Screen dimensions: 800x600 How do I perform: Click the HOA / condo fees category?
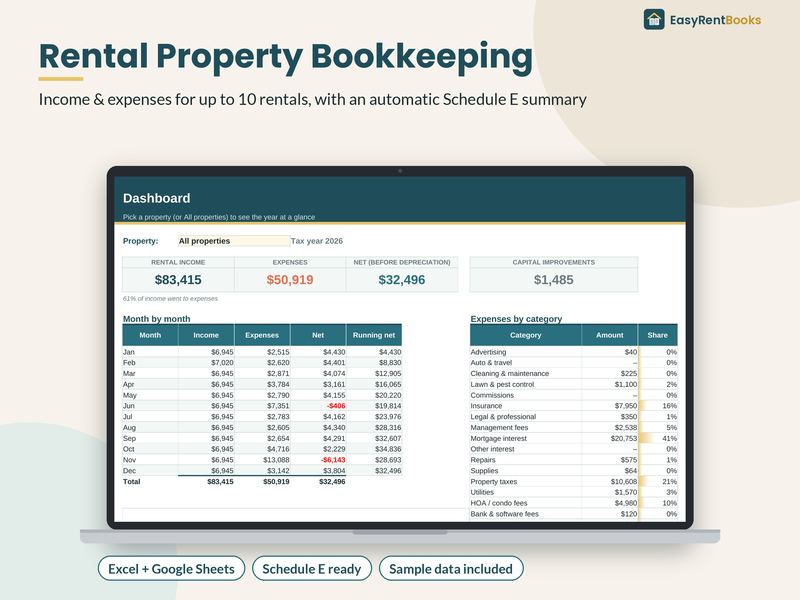click(x=498, y=503)
